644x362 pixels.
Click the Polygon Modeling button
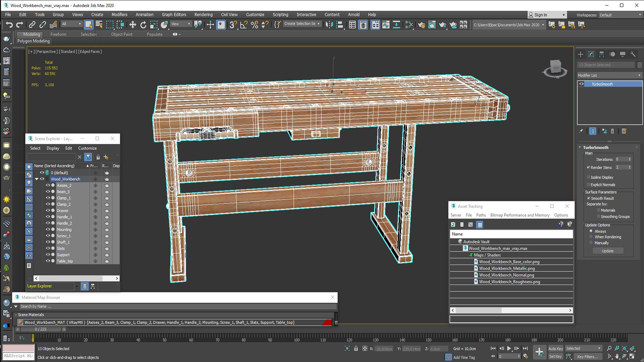point(34,41)
